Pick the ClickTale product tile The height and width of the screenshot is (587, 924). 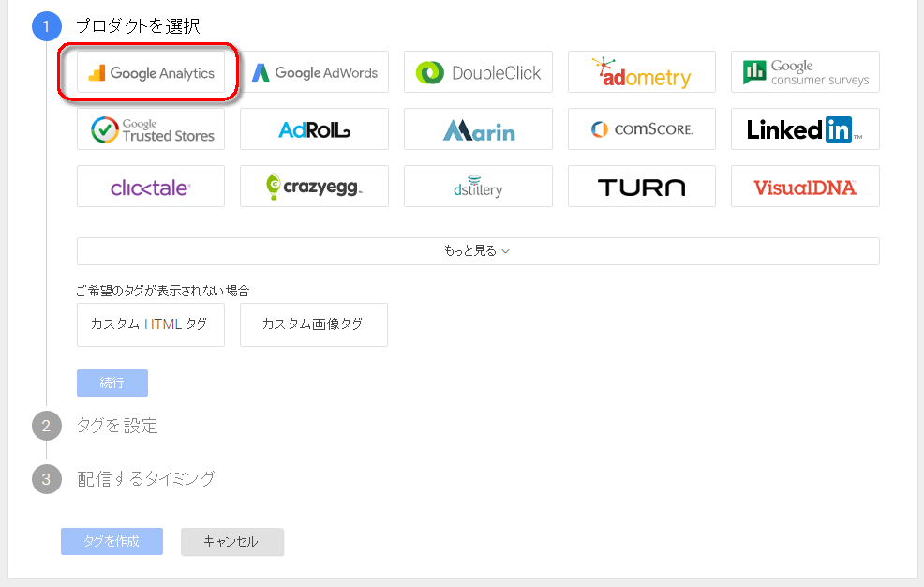point(151,187)
